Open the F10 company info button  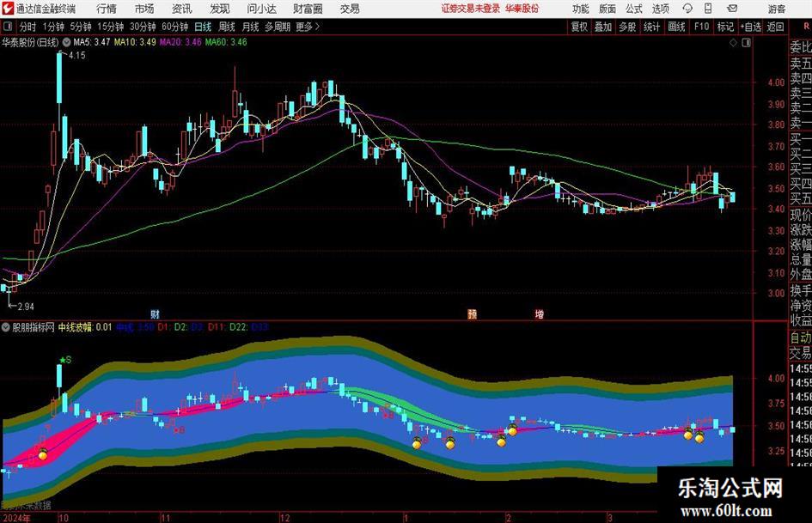(701, 27)
